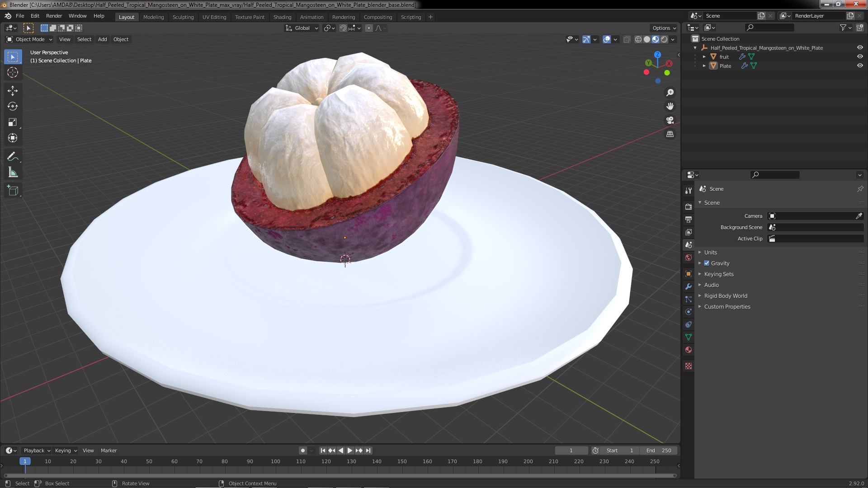The image size is (868, 488).
Task: Click the End frame field
Action: coord(659,450)
